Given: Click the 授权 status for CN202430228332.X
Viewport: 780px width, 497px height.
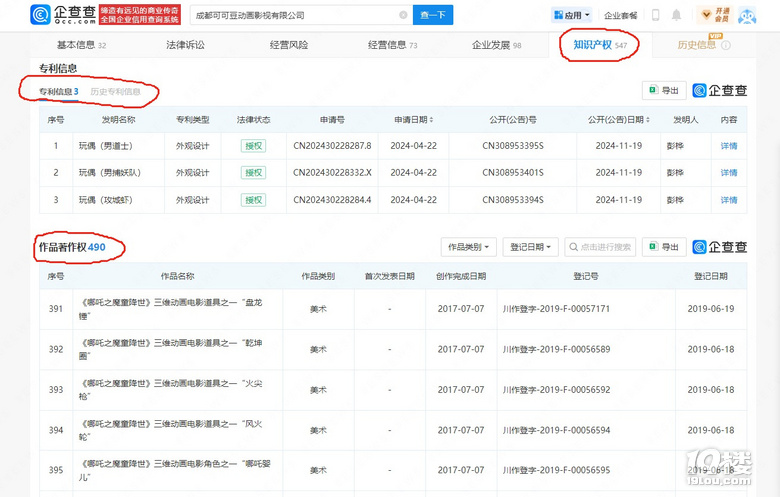Looking at the screenshot, I should pyautogui.click(x=254, y=173).
